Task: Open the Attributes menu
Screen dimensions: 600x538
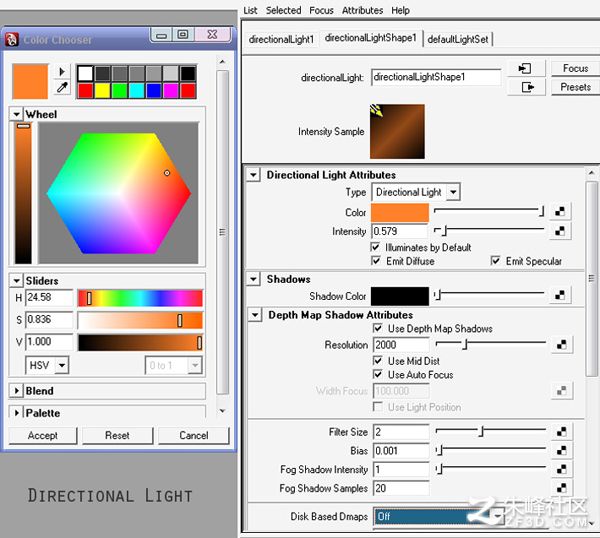Action: coord(362,10)
